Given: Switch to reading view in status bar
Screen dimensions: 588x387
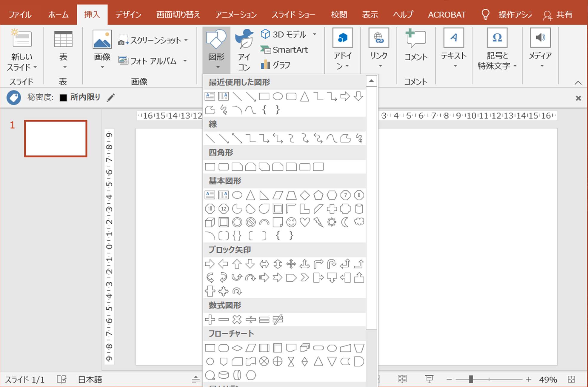Looking at the screenshot, I should pyautogui.click(x=402, y=379).
